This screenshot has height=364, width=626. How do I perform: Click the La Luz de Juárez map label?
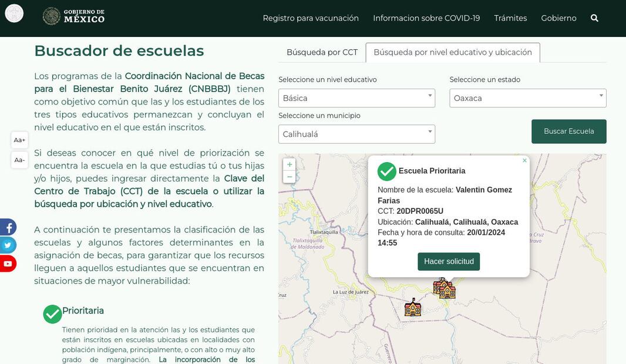pos(351,292)
